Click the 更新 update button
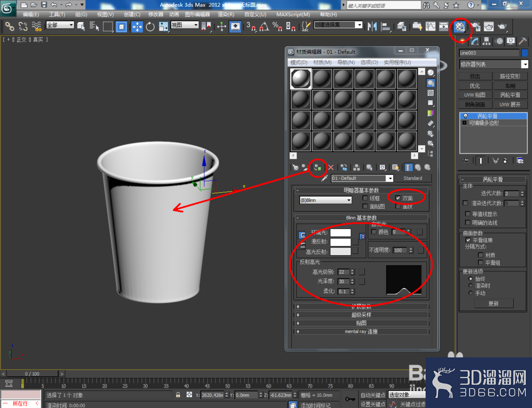Viewport: 532px width, 408px height. (494, 304)
